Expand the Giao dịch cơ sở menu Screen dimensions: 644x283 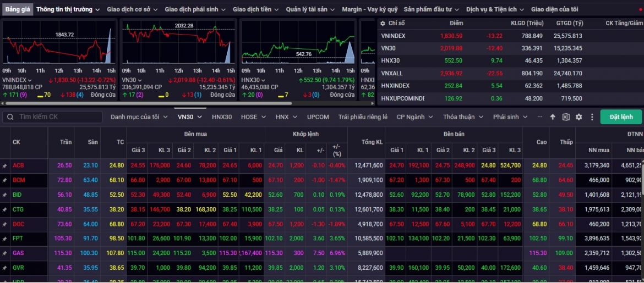(132, 9)
